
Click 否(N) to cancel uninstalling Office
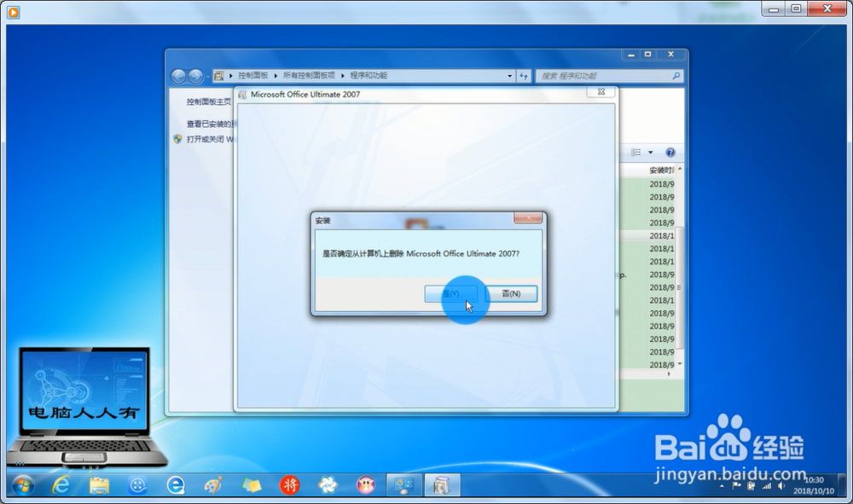[511, 293]
